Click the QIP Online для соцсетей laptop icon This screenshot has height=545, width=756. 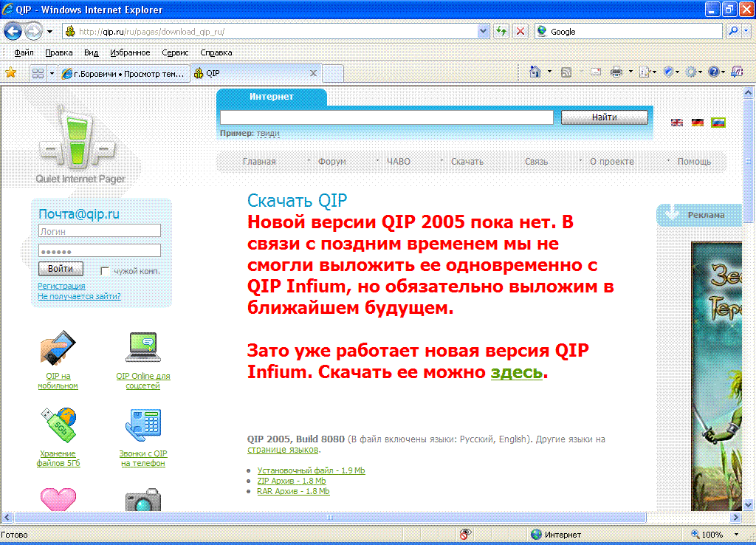pos(143,347)
